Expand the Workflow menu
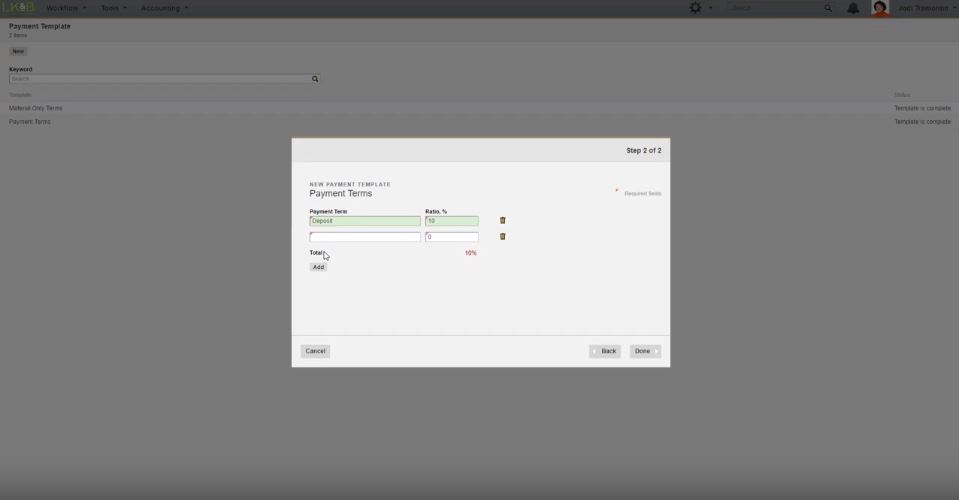Screen dimensions: 959x500 coord(66,8)
